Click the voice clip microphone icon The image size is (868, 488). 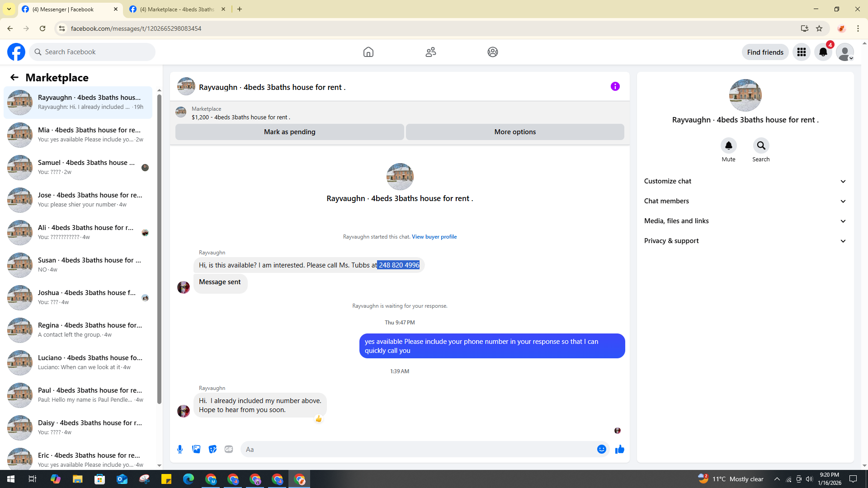click(x=180, y=449)
